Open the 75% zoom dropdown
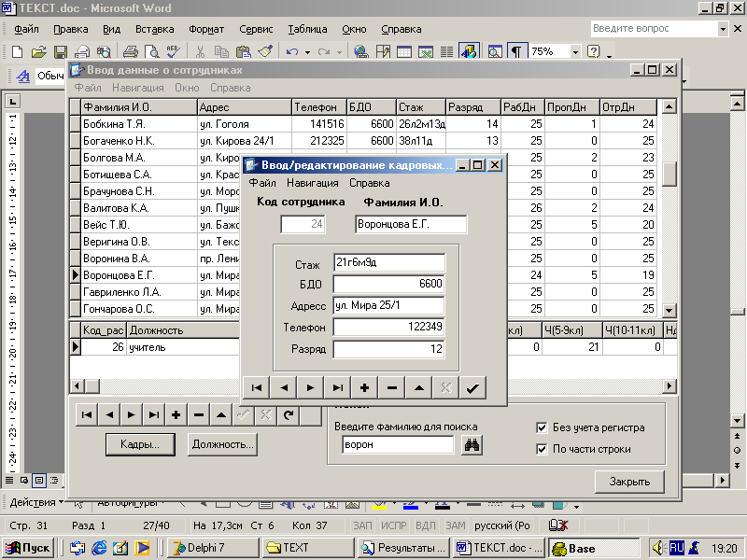This screenshot has height=560, width=747. pyautogui.click(x=573, y=52)
